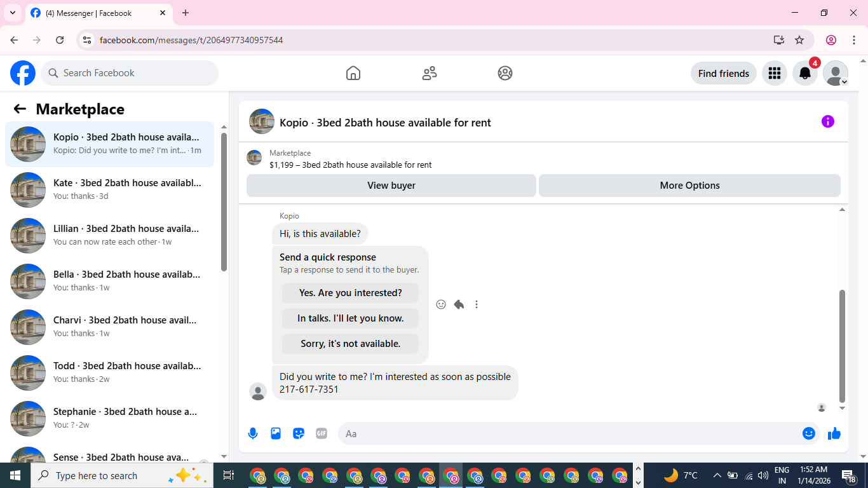The height and width of the screenshot is (488, 868).
Task: Open the Kopio conversation in list
Action: [109, 144]
